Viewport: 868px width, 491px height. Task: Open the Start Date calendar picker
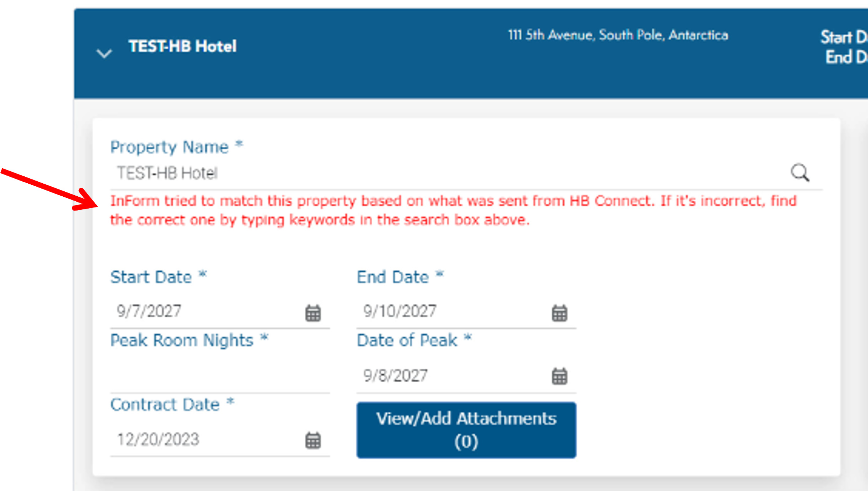313,313
